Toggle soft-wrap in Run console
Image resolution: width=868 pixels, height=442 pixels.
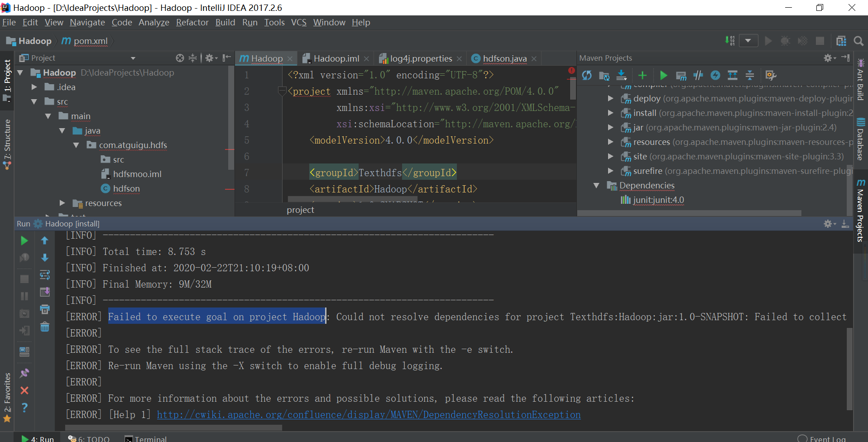point(44,275)
